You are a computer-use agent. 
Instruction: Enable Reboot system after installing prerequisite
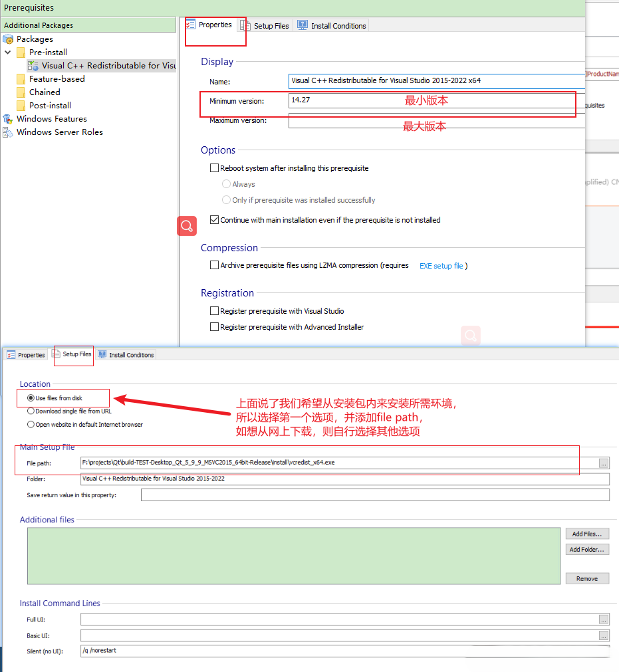click(x=214, y=168)
